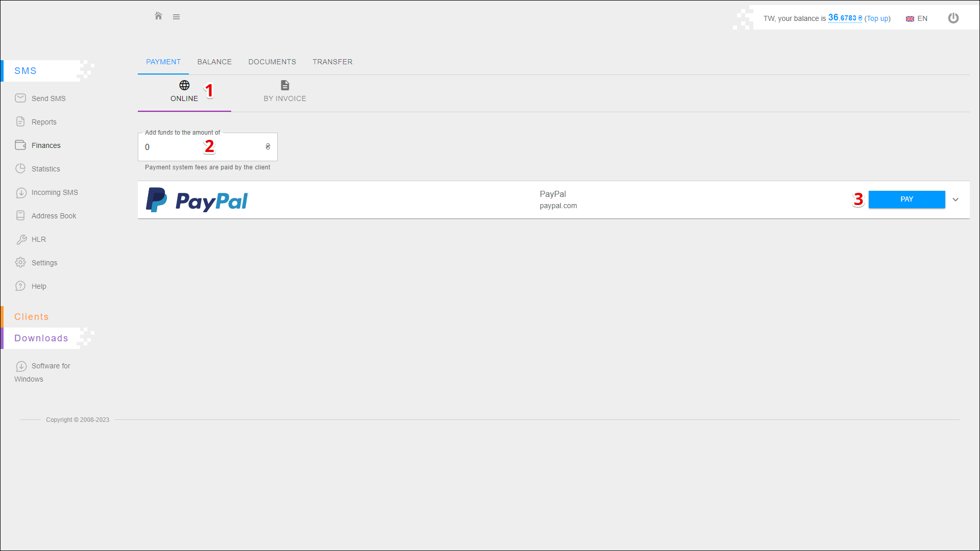Viewport: 980px width, 551px height.
Task: Switch to the BALANCE tab
Action: pos(214,62)
